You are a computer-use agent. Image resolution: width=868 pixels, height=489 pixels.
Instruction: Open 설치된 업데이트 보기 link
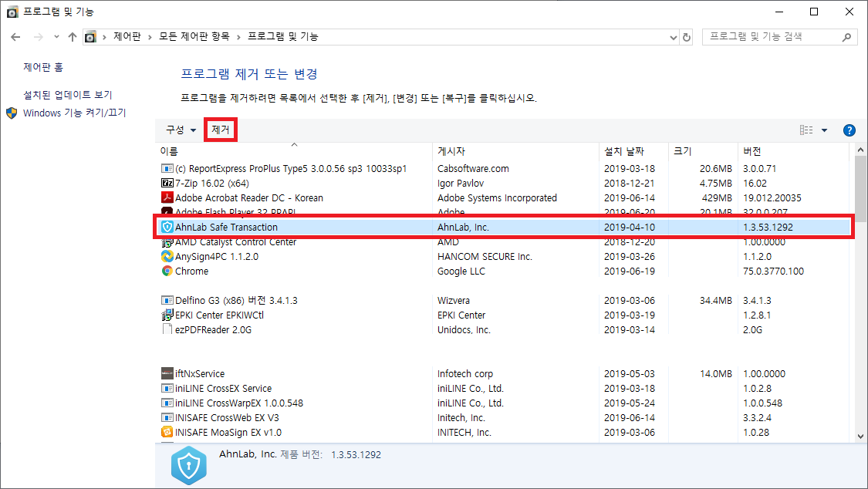[x=68, y=95]
